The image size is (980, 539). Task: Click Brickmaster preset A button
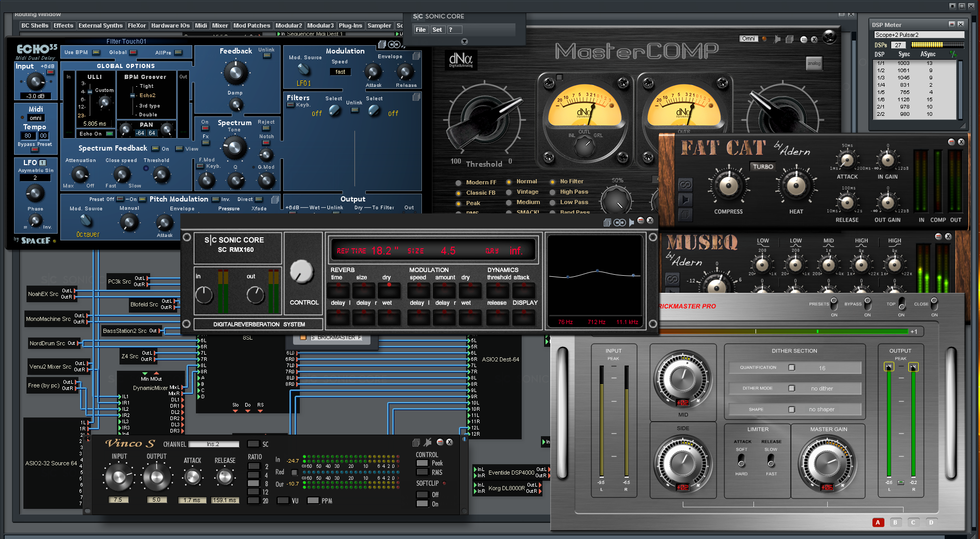point(878,522)
